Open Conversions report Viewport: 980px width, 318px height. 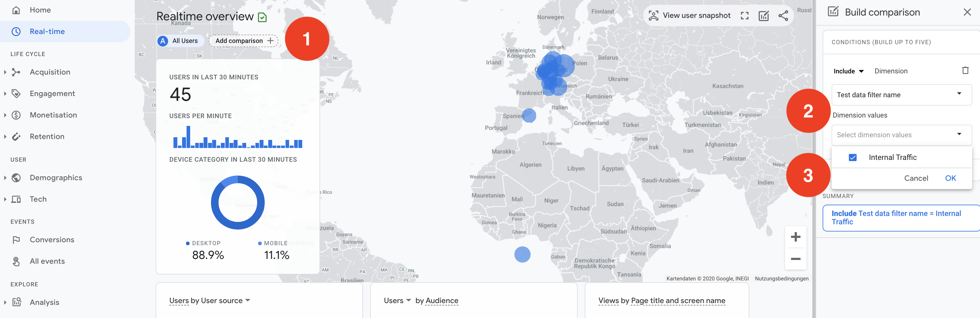[x=52, y=240]
